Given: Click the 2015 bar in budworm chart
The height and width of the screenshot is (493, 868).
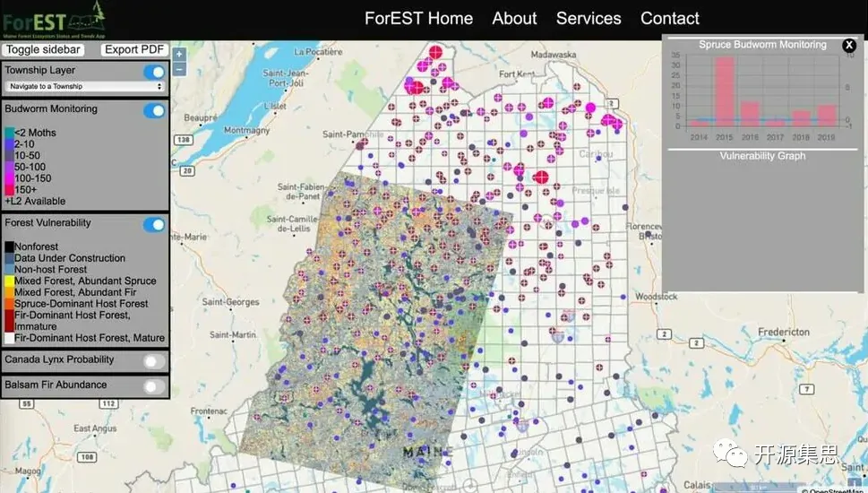Looking at the screenshot, I should (x=725, y=91).
